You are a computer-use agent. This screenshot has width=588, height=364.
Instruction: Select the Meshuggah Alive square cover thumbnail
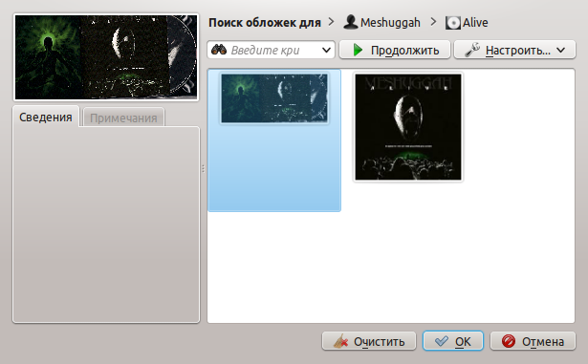click(408, 127)
